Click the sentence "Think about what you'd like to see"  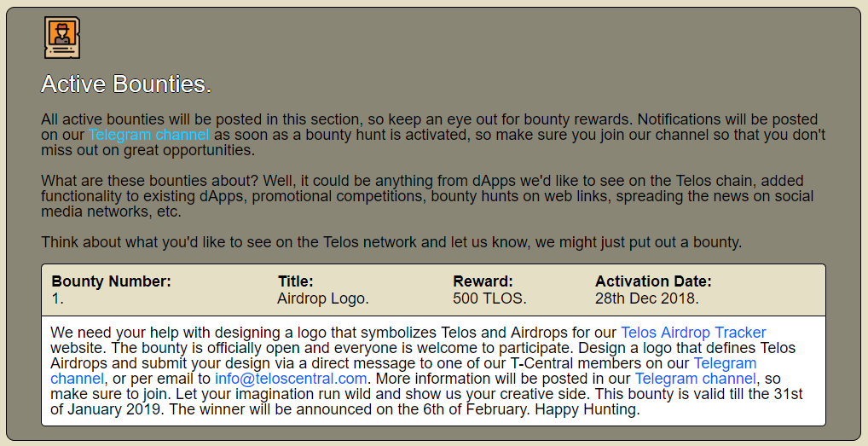391,242
